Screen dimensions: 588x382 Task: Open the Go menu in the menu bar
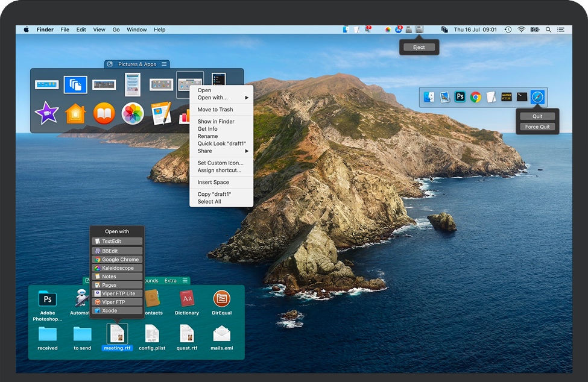tap(116, 29)
